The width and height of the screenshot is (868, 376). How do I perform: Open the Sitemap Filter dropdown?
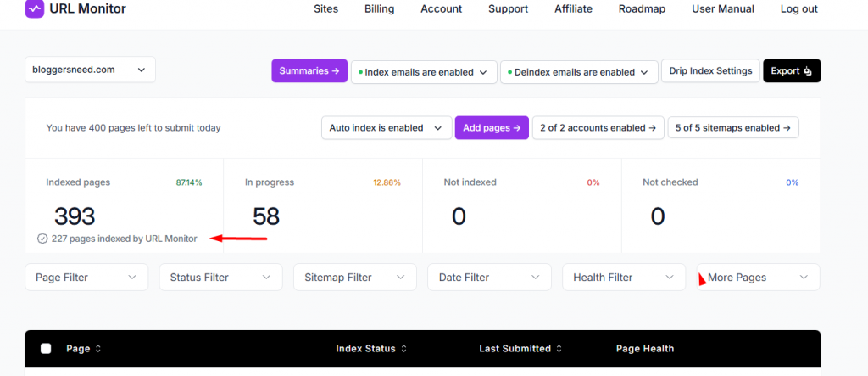pyautogui.click(x=355, y=278)
